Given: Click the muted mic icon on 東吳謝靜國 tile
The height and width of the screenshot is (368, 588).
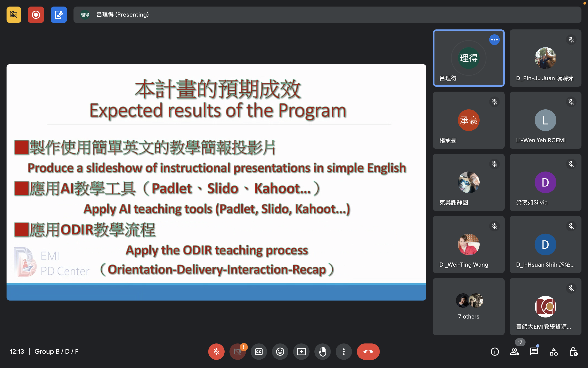Looking at the screenshot, I should (x=494, y=164).
